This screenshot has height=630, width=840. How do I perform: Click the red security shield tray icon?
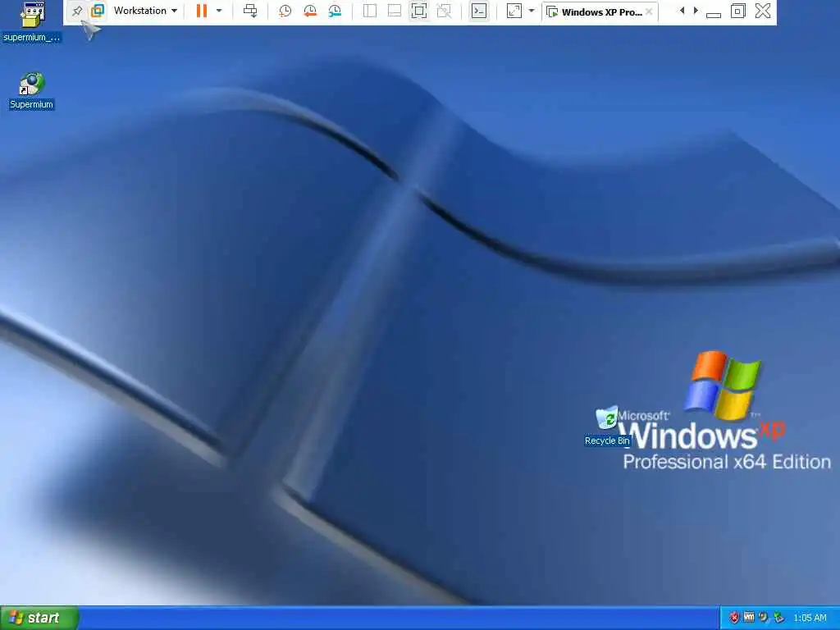734,618
